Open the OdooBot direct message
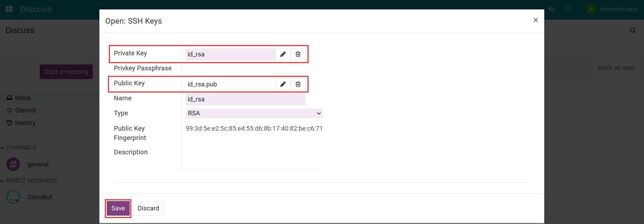644x224 pixels. (x=40, y=197)
